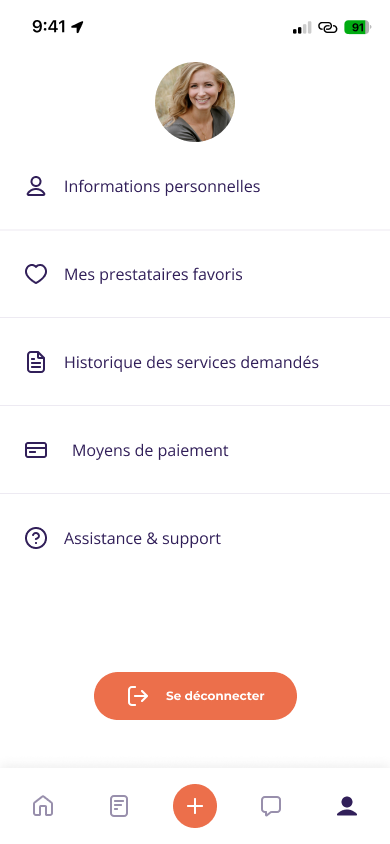Click the person icon beside Informations personnelles
This screenshot has height=844, width=390.
click(x=36, y=186)
